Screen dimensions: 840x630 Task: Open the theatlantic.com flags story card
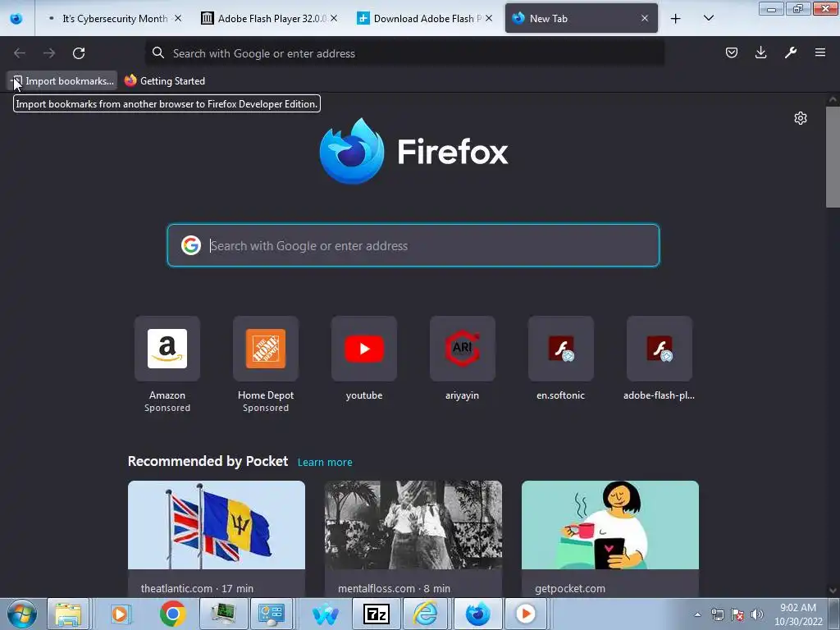217,538
